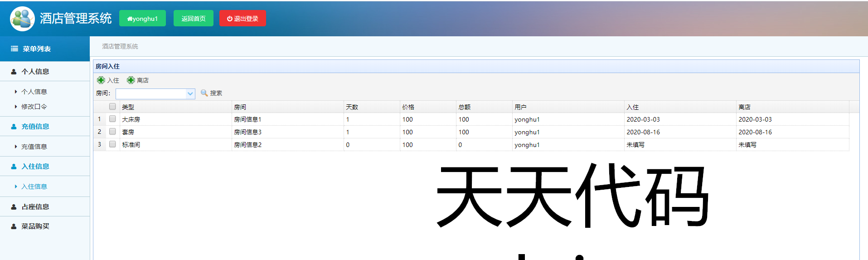Expand the 充值信息 menu section
The width and height of the screenshot is (868, 260).
(35, 127)
